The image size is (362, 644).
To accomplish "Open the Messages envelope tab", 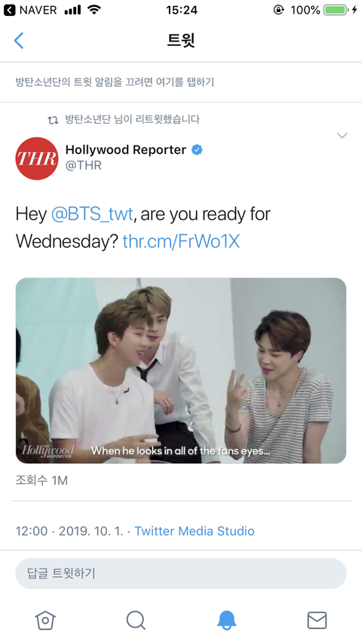I will click(317, 620).
